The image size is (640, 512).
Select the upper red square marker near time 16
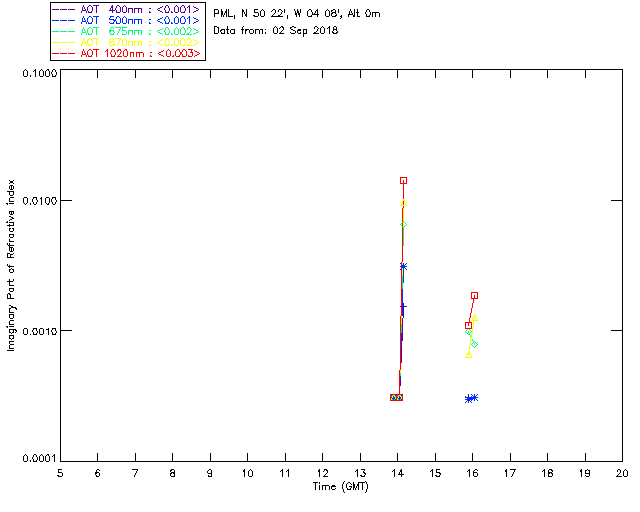pyautogui.click(x=474, y=296)
